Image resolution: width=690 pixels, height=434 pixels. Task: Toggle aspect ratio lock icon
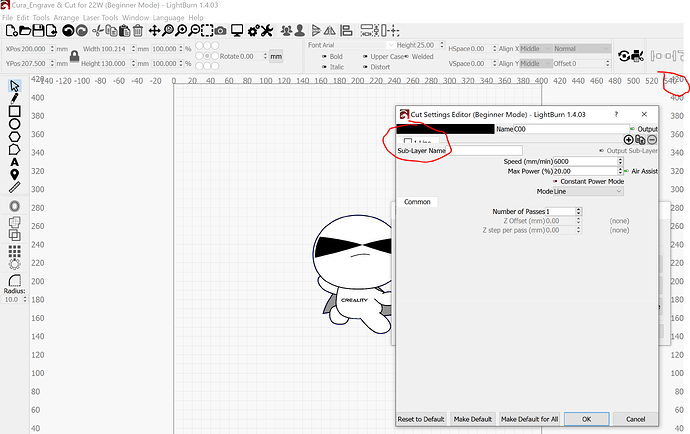click(74, 56)
